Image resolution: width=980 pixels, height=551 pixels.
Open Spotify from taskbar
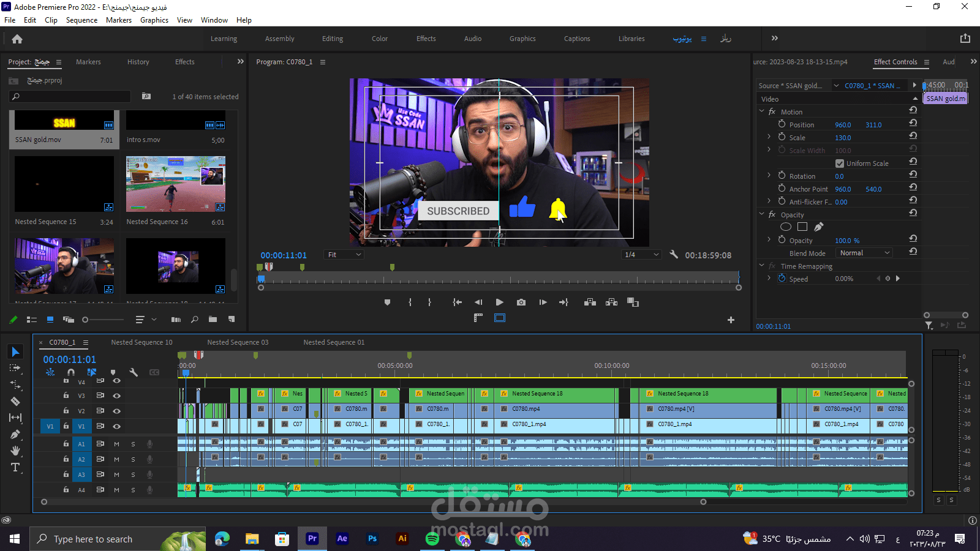[432, 539]
